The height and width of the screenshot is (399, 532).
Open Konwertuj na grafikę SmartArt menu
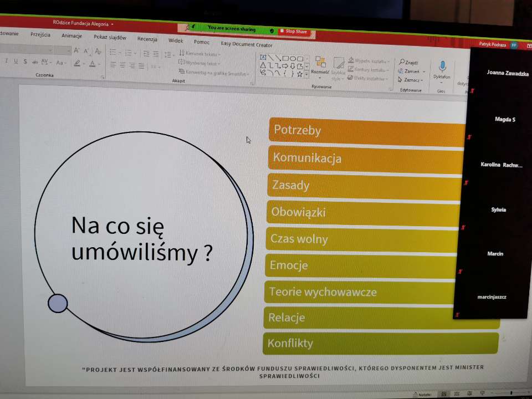pos(214,73)
